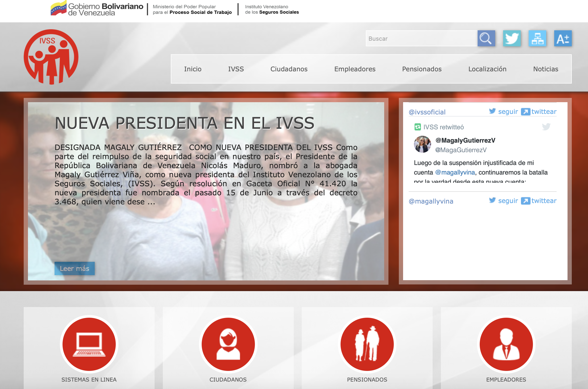
Task: Open the Empleadores businessman icon
Action: pyautogui.click(x=506, y=344)
